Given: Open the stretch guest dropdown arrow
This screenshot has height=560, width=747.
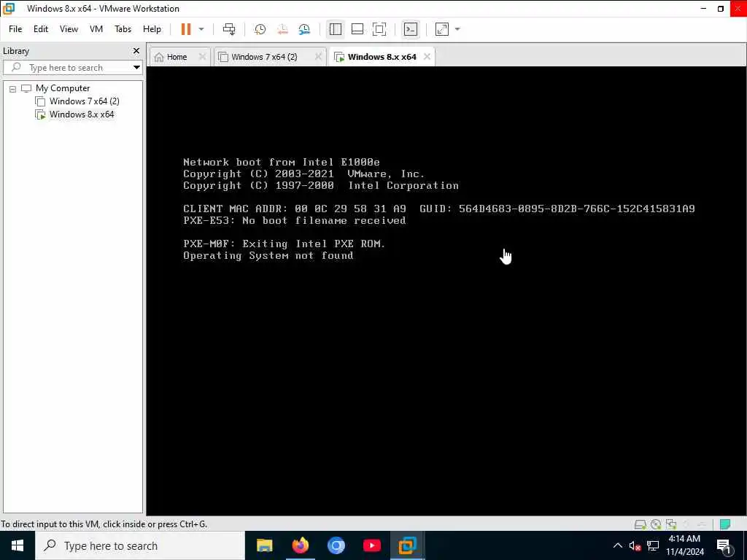Looking at the screenshot, I should [x=457, y=29].
